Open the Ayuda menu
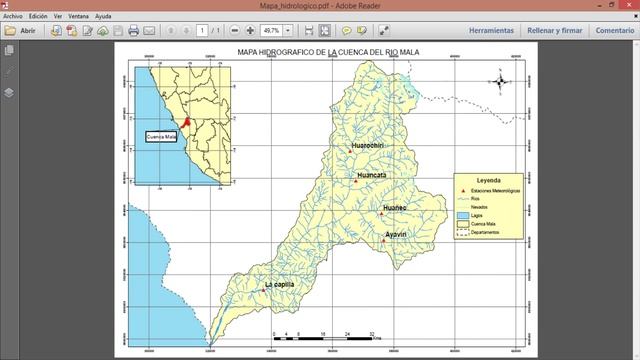This screenshot has width=640, height=360. tap(103, 16)
